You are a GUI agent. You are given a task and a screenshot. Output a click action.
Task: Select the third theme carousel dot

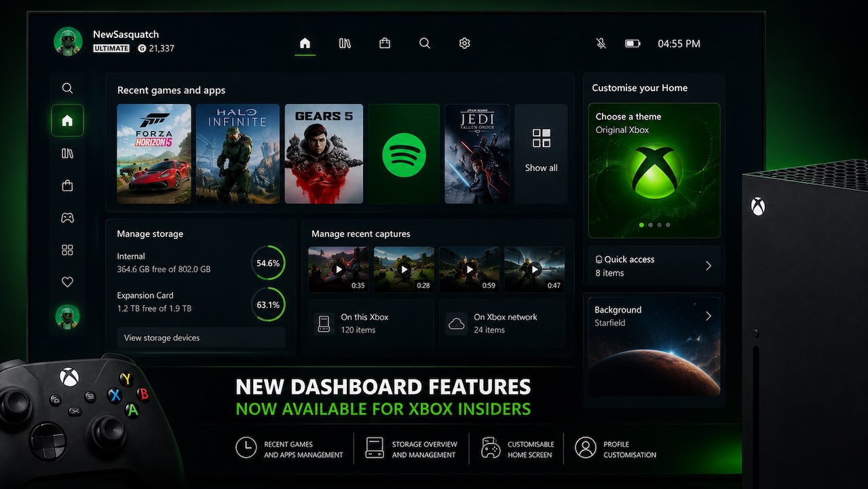click(659, 225)
